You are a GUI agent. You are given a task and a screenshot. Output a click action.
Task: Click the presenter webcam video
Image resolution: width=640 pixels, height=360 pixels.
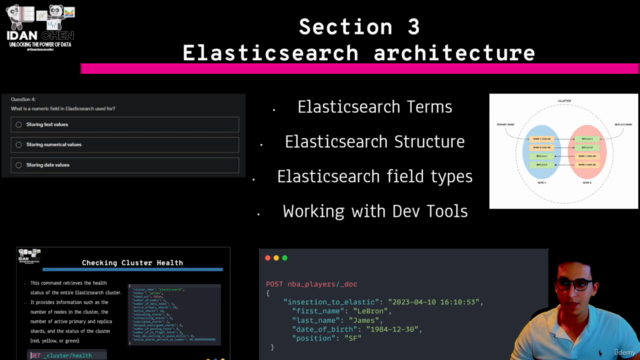pos(576,310)
